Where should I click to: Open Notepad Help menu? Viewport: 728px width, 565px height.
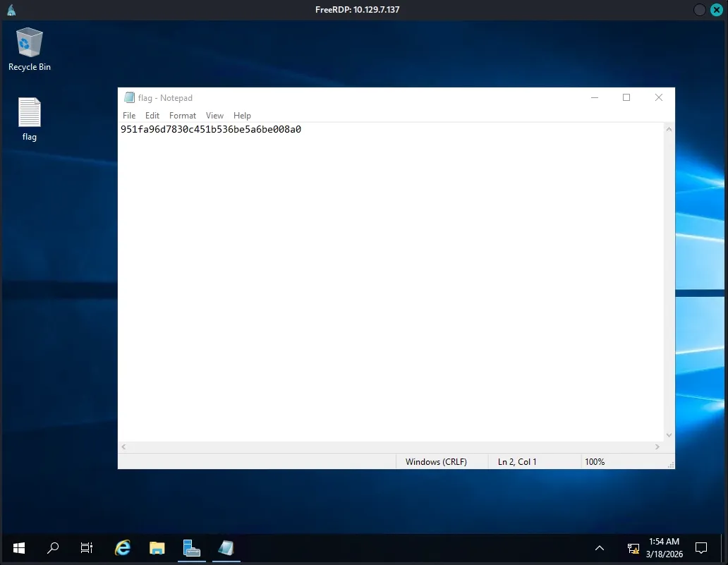(x=242, y=116)
